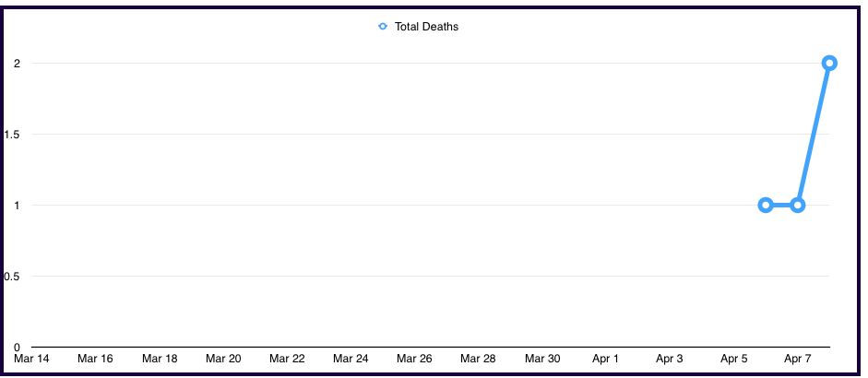Select the Apr 7 x-axis label
The height and width of the screenshot is (378, 868).
pos(797,359)
